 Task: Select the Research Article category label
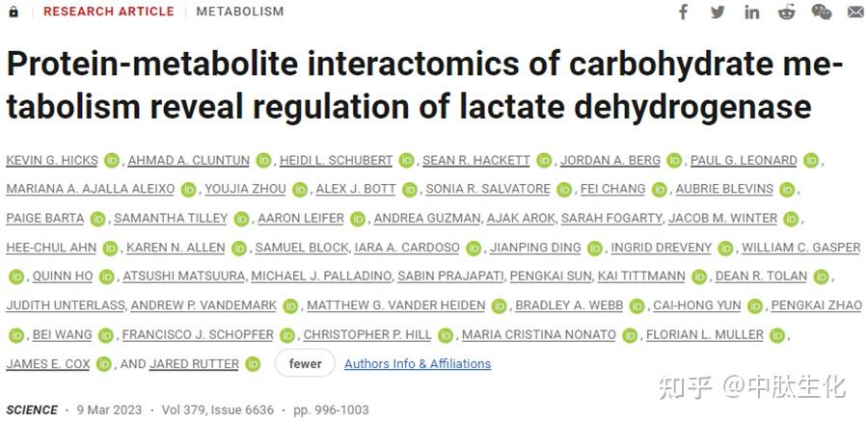pos(108,12)
